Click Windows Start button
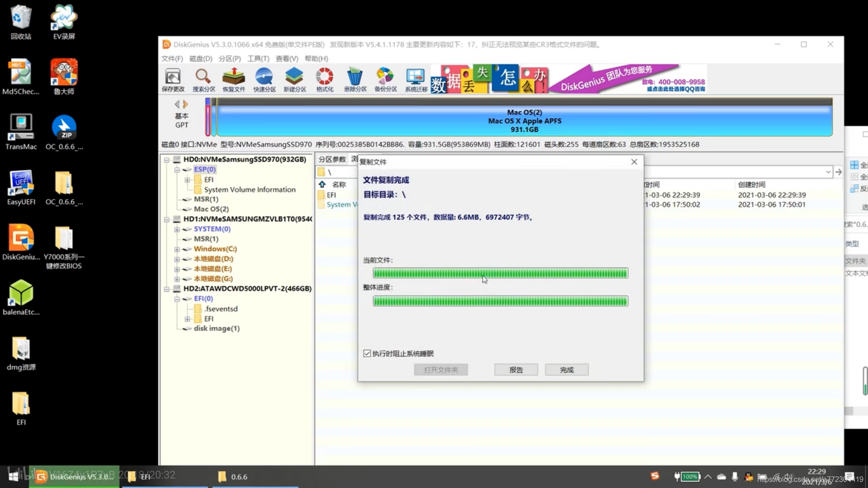 coord(14,476)
